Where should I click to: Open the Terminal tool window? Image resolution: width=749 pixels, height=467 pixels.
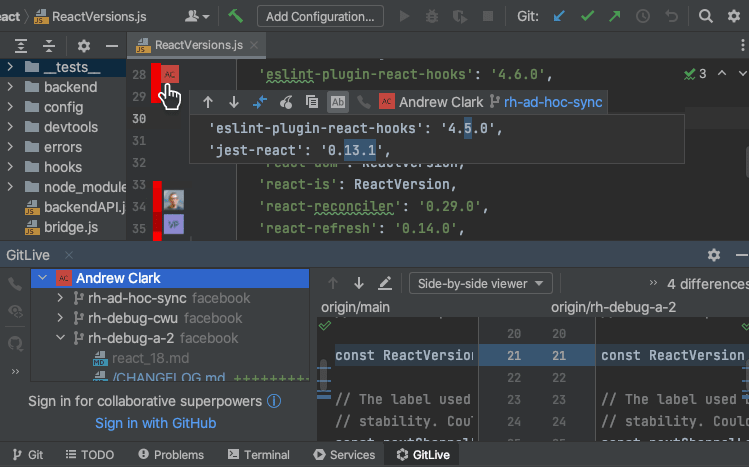[x=258, y=455]
